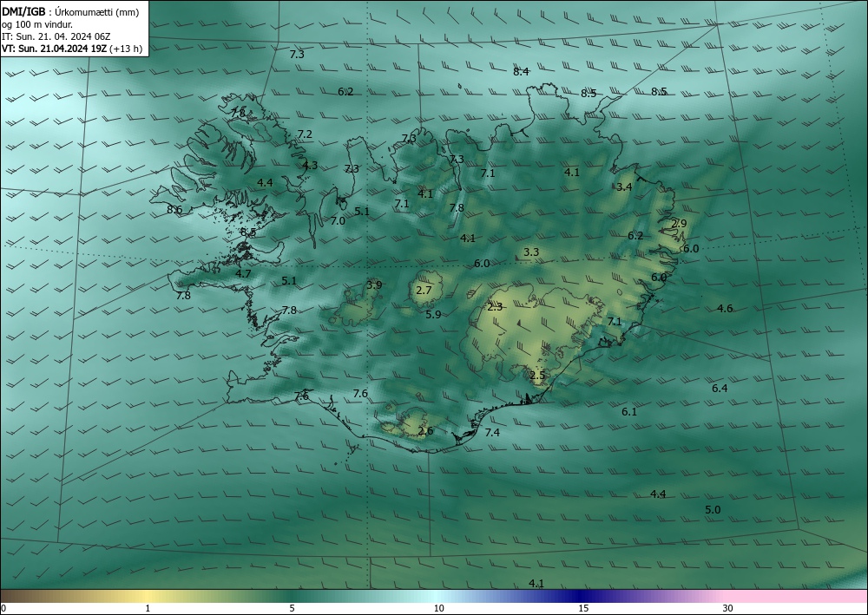Click the '15' label on the color scale

point(583,608)
